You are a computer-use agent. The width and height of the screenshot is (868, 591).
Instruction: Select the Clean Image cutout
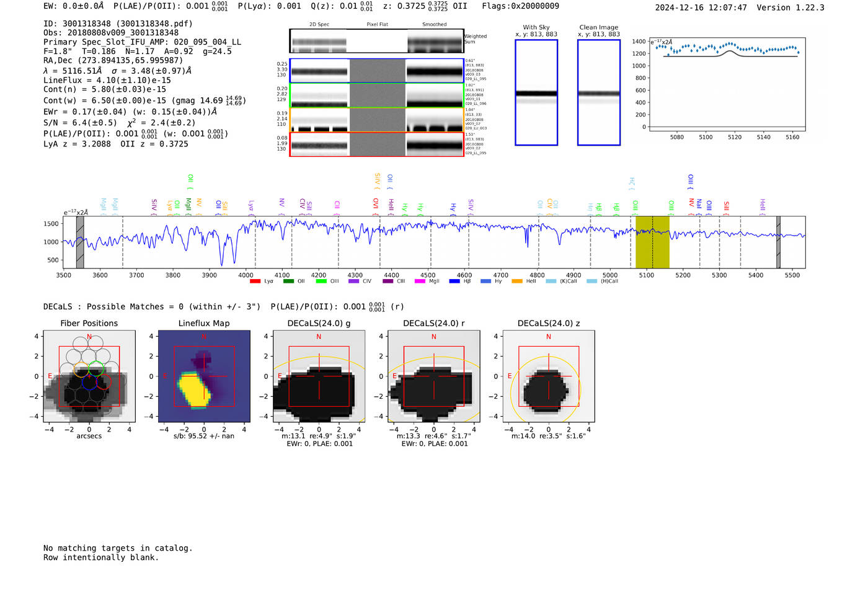point(599,92)
